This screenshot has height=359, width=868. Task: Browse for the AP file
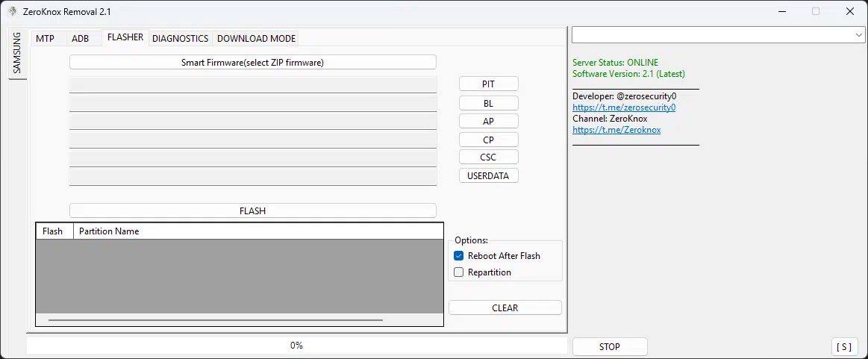pyautogui.click(x=488, y=122)
